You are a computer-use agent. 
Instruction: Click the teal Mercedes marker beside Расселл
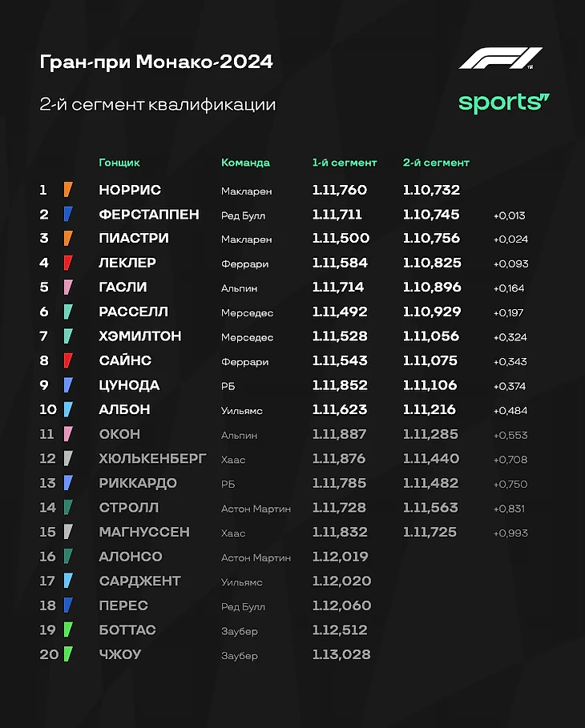[68, 312]
